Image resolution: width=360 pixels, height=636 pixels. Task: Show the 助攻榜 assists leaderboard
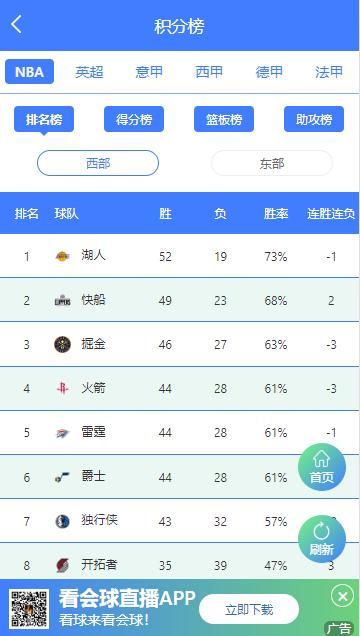[x=314, y=119]
